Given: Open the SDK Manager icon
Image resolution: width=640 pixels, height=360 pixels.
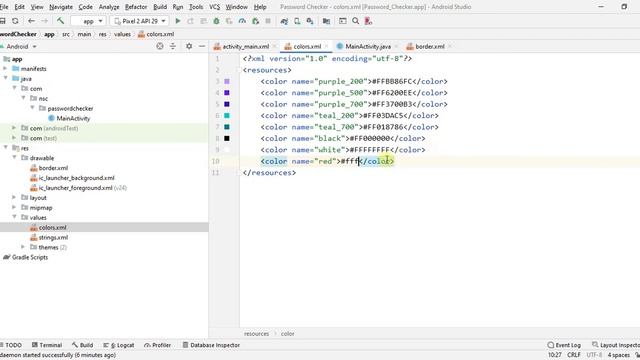Looking at the screenshot, I should pyautogui.click(x=310, y=21).
